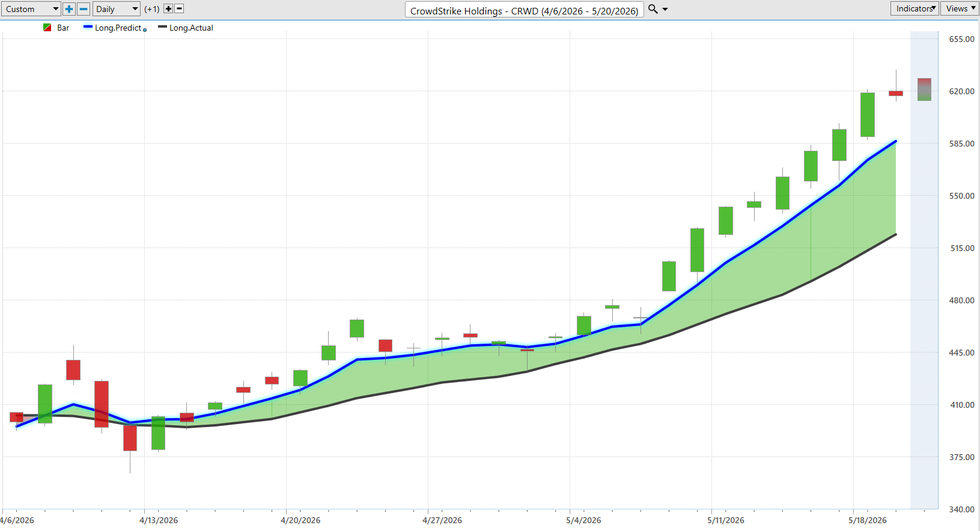Open the Daily interval dropdown

click(117, 9)
